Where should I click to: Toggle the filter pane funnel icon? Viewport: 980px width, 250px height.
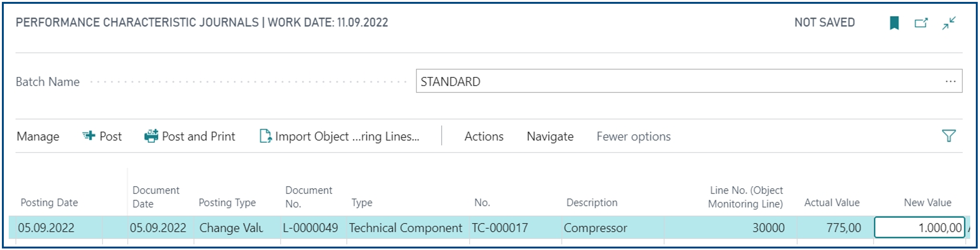click(949, 136)
